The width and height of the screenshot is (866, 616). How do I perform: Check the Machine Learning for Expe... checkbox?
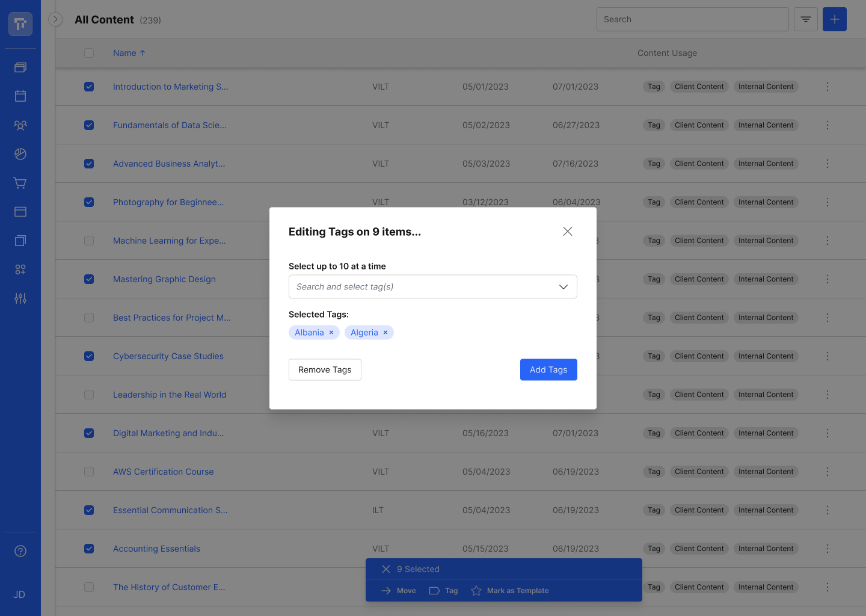(x=89, y=241)
